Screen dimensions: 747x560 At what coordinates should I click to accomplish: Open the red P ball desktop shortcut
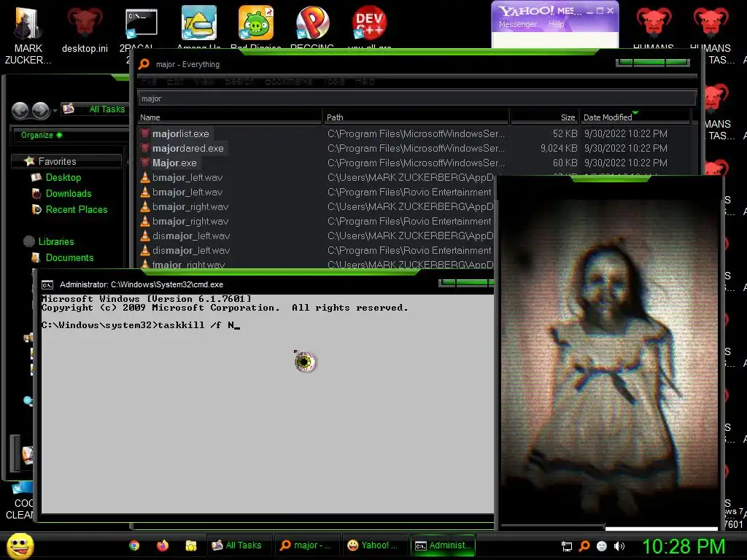pos(312,23)
